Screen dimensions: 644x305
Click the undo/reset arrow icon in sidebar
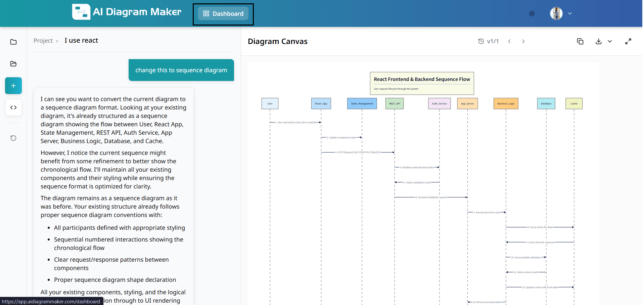13,138
